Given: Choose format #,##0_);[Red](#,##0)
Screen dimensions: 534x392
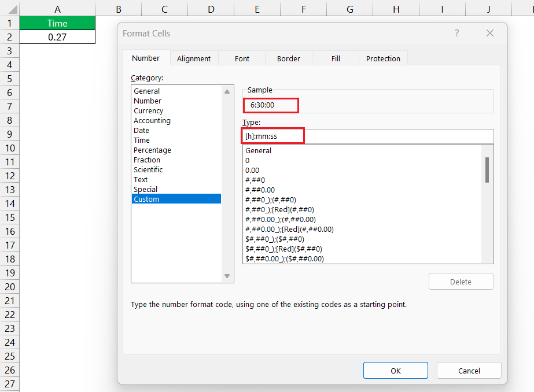Looking at the screenshot, I should [362, 210].
